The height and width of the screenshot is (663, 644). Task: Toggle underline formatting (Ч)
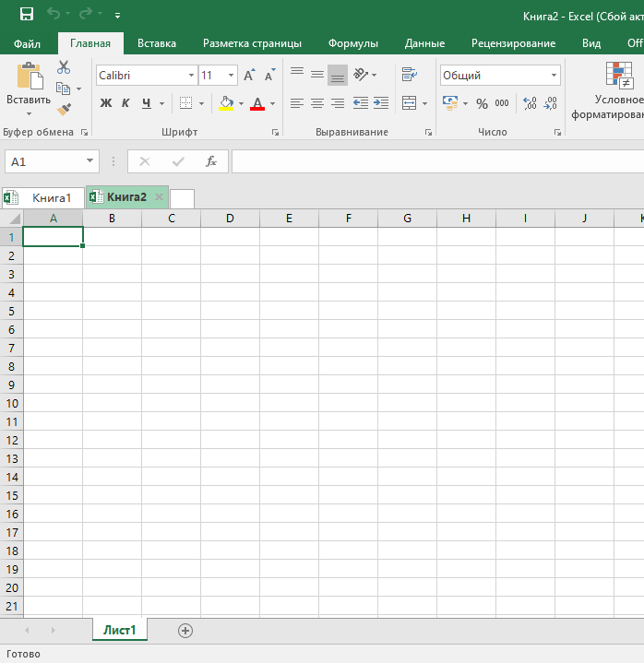146,103
